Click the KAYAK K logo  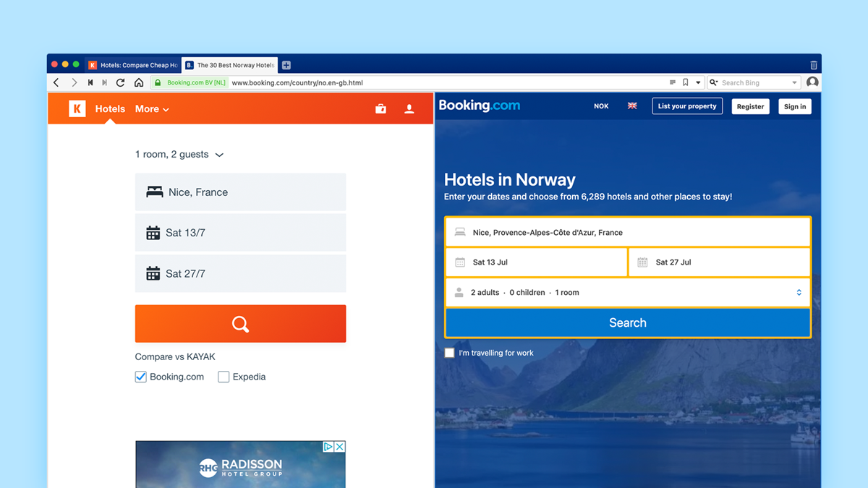77,108
